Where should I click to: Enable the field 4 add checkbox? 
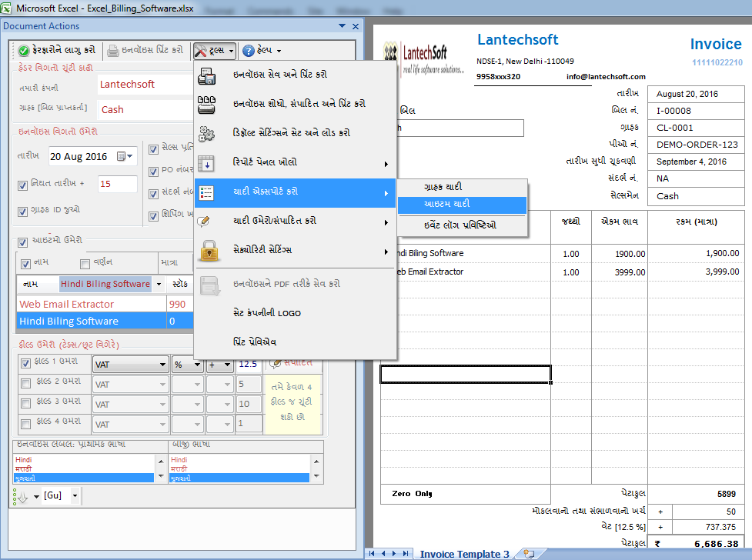pyautogui.click(x=26, y=424)
